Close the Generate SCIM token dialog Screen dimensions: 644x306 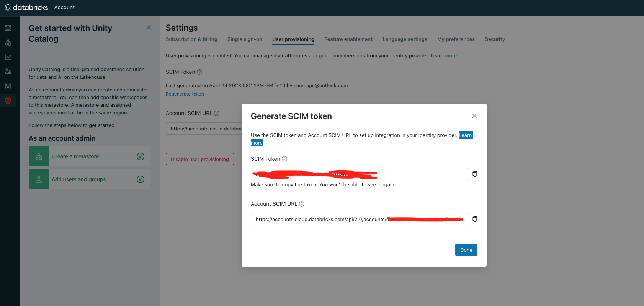click(x=474, y=116)
